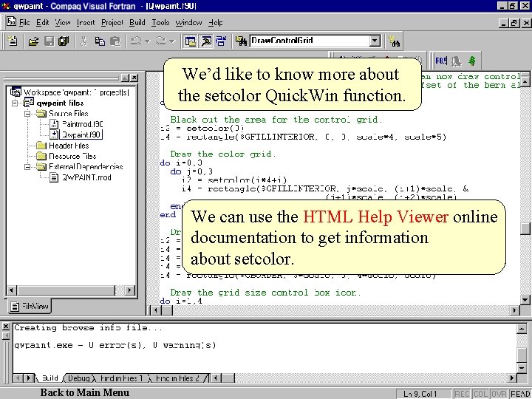The width and height of the screenshot is (532, 399).
Task: Collapse the qwpaint files tree node
Action: (15, 103)
